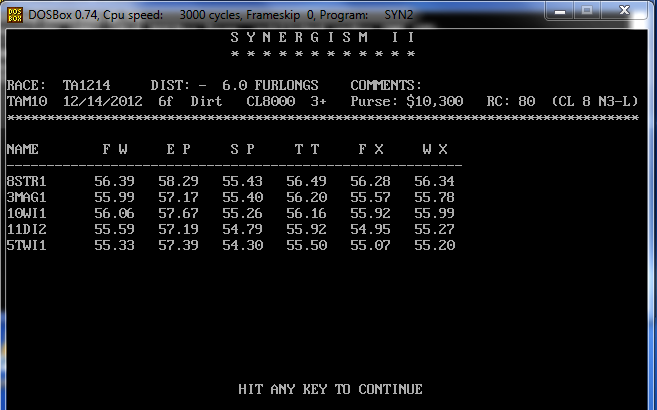Click 3MAG1's F X value 55.57
The width and height of the screenshot is (657, 410).
coord(370,197)
